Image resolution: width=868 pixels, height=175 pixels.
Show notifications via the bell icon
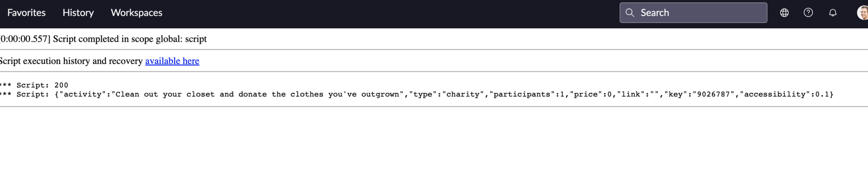pos(832,13)
